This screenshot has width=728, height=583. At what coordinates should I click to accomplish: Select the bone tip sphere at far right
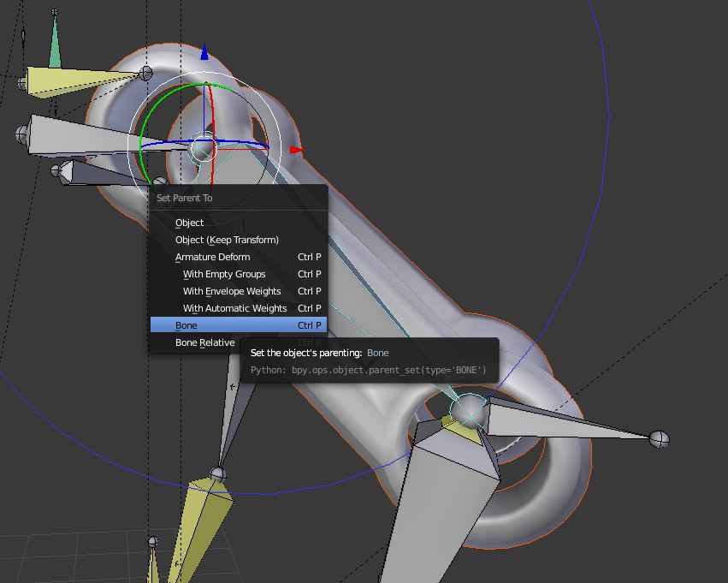[659, 439]
